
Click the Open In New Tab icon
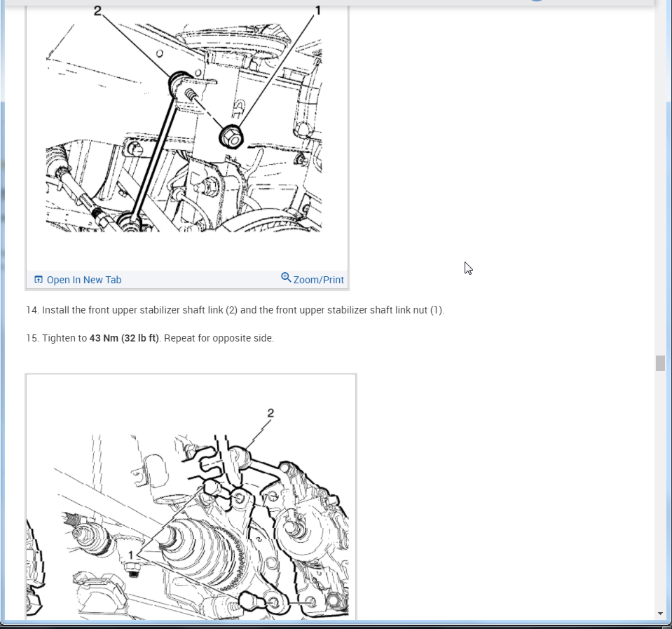(x=39, y=280)
